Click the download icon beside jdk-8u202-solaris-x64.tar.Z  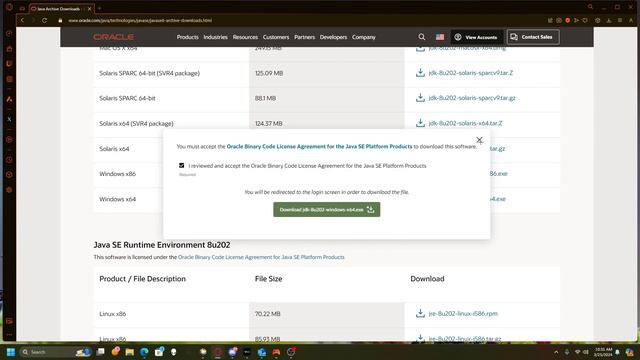[x=420, y=123]
